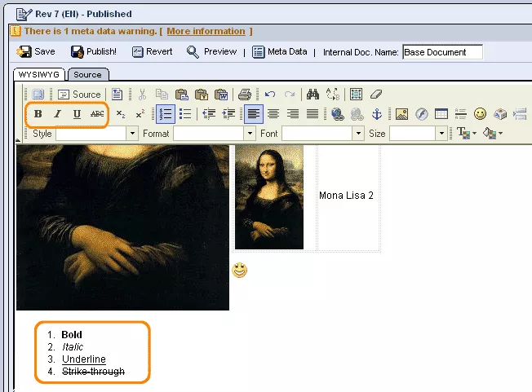Toggle Subscript formatting
532x392 pixels.
point(121,114)
